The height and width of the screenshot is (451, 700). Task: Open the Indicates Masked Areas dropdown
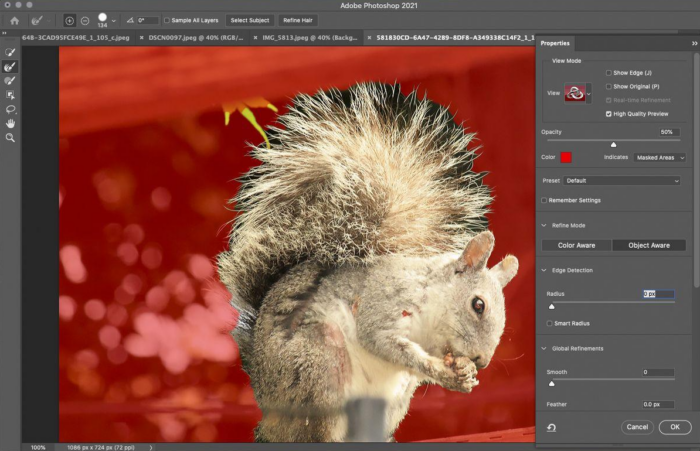[x=659, y=158]
